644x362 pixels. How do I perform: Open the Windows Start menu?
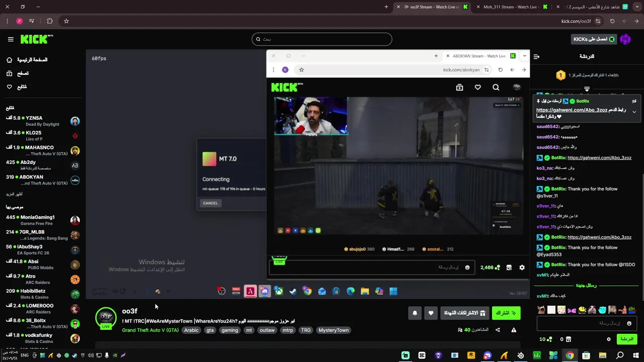[636, 355]
